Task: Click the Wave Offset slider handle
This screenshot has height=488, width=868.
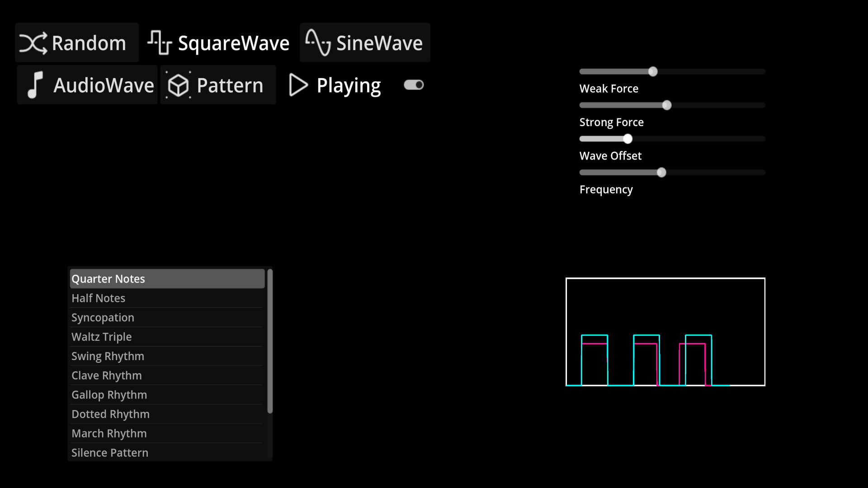Action: [628, 138]
